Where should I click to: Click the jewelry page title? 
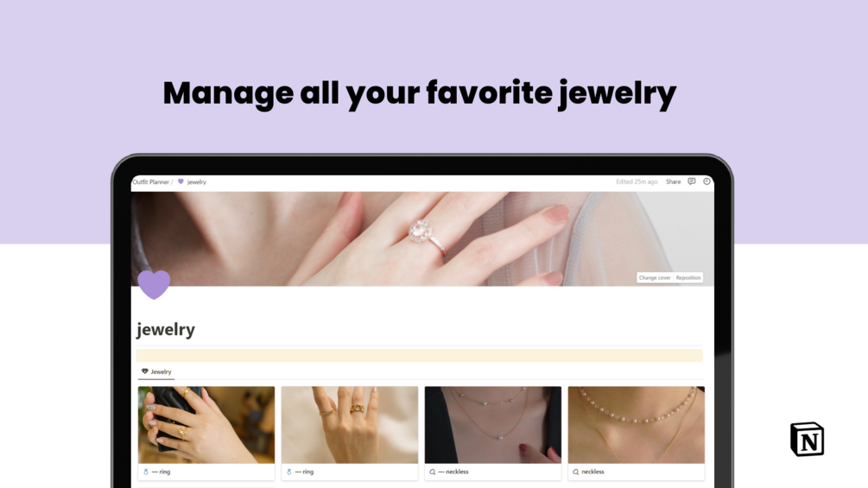pyautogui.click(x=166, y=329)
